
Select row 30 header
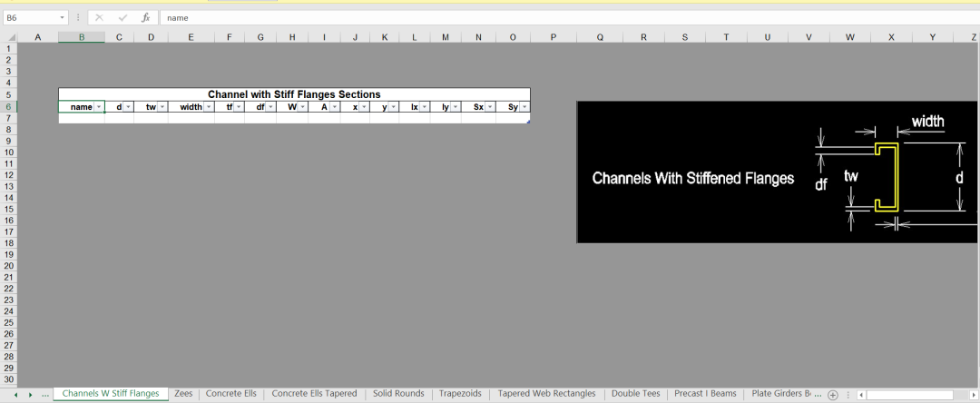coord(8,379)
